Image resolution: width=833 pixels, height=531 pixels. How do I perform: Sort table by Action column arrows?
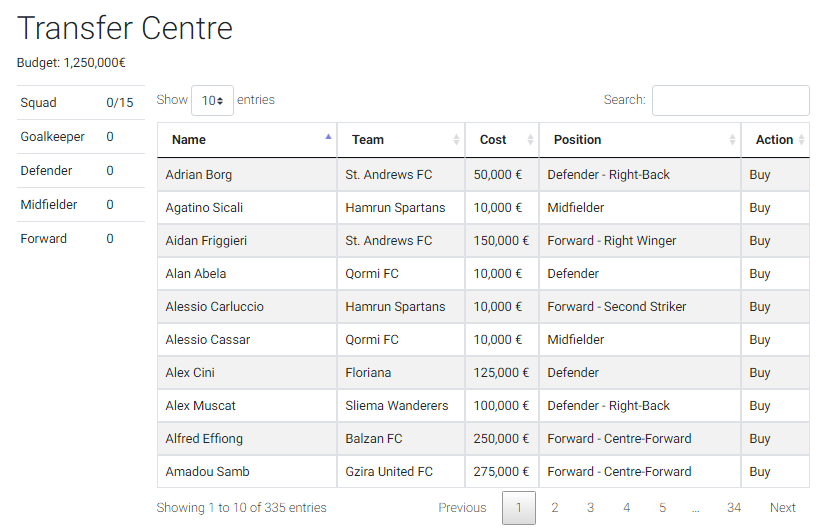pyautogui.click(x=801, y=140)
